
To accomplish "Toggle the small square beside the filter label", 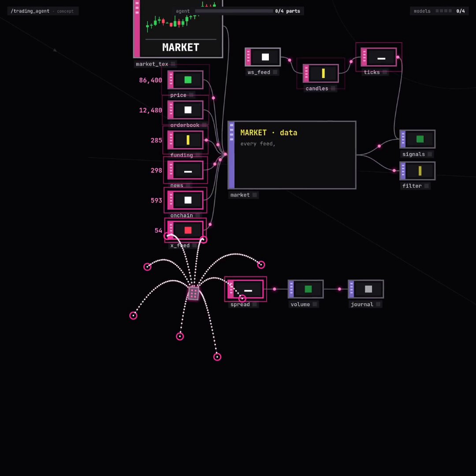I will 427,186.
